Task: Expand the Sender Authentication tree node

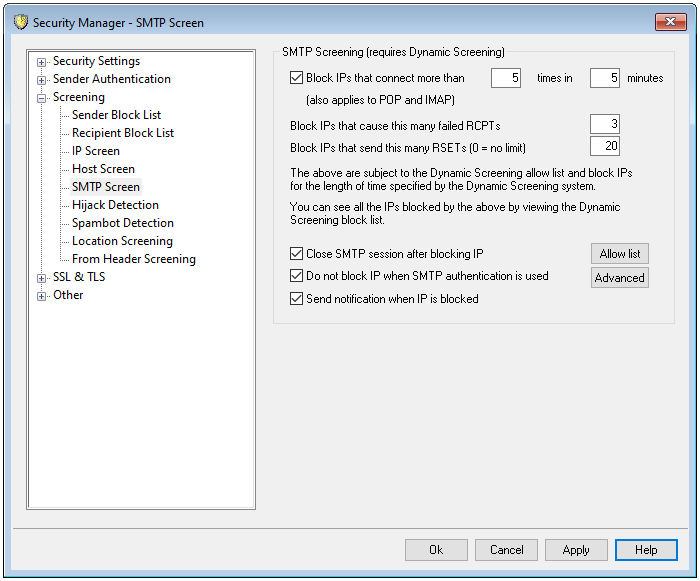Action: click(x=41, y=80)
